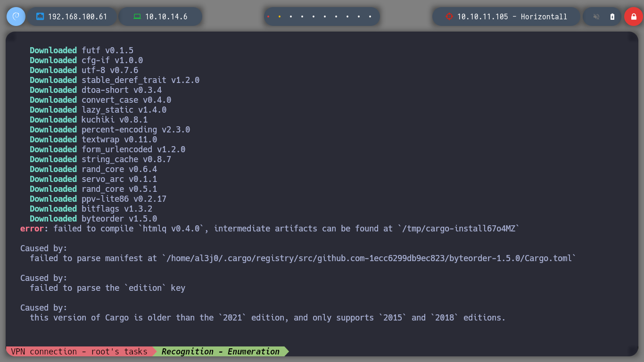Switch to the orange second workspace dot
This screenshot has width=644, height=362.
[280, 16]
